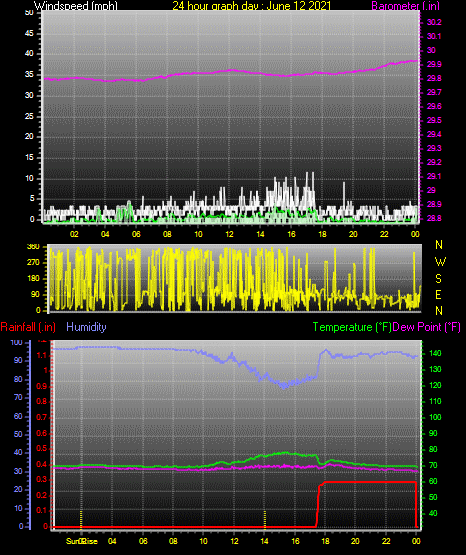Click barometer axis value '29.2'
Viewport: 466px width, 555px height.
(x=434, y=162)
